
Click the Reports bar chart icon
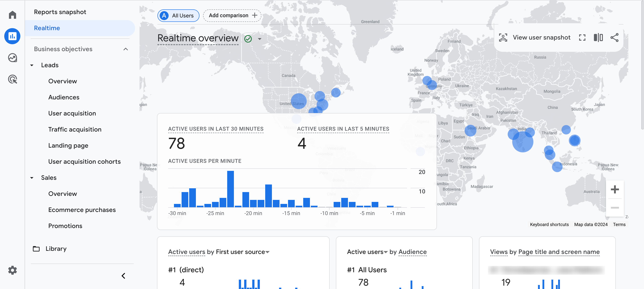coord(12,36)
